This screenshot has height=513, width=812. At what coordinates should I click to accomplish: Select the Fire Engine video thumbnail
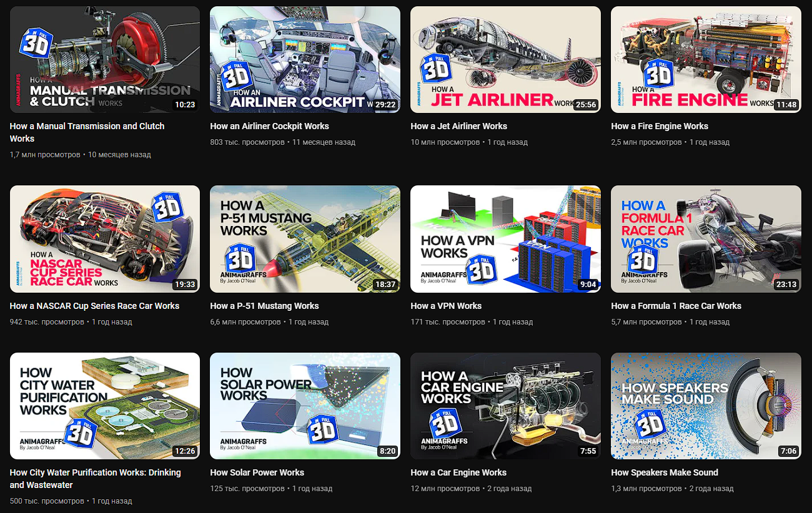tap(706, 60)
